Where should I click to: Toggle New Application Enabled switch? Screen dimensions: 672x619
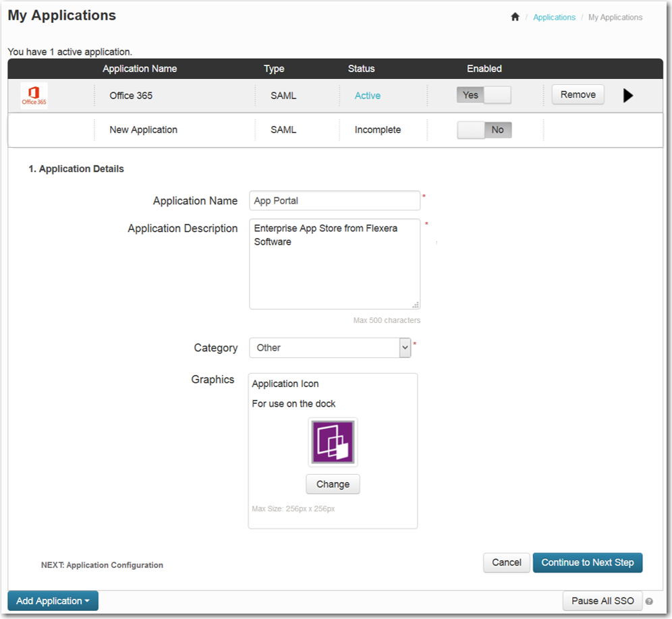pos(484,130)
